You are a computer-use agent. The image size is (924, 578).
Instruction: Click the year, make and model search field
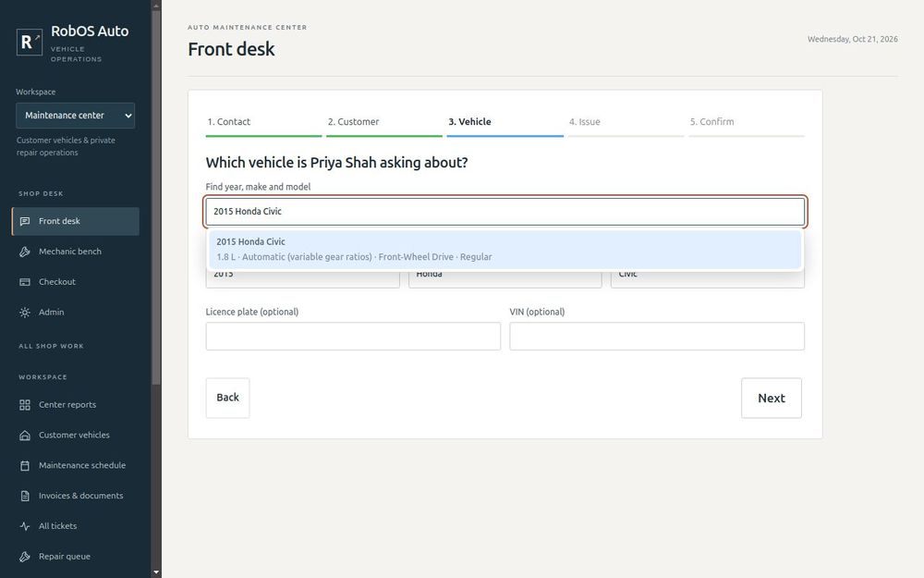pyautogui.click(x=505, y=212)
